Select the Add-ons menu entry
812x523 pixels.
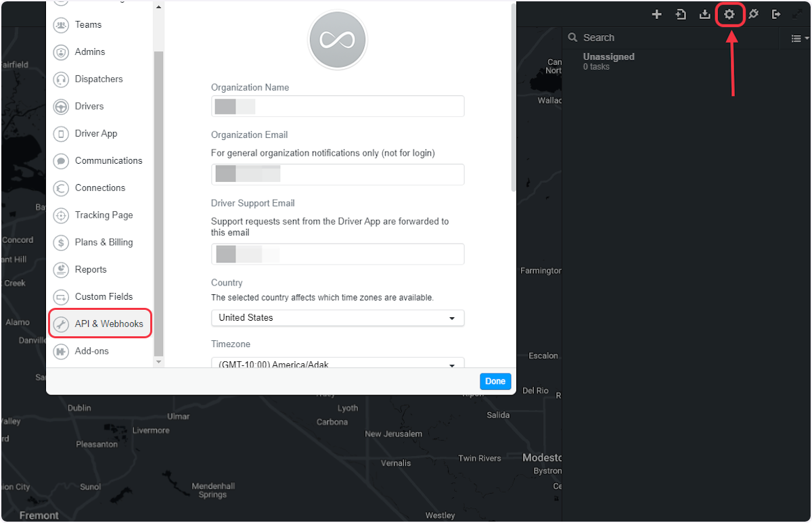[91, 351]
